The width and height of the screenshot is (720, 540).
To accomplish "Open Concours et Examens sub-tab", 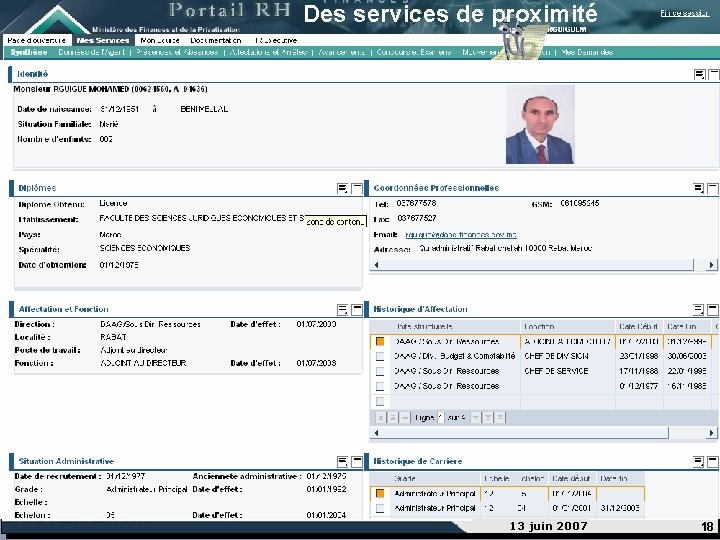I will pos(414,52).
